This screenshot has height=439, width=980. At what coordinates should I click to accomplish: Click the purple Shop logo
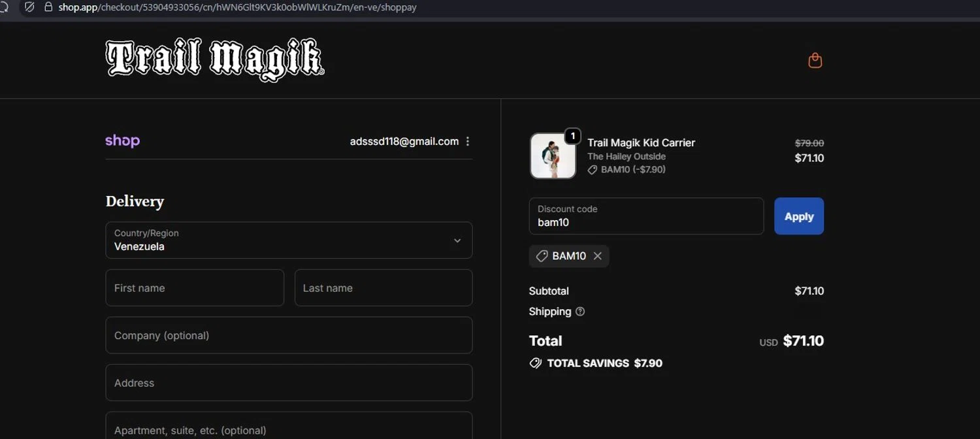tap(122, 141)
